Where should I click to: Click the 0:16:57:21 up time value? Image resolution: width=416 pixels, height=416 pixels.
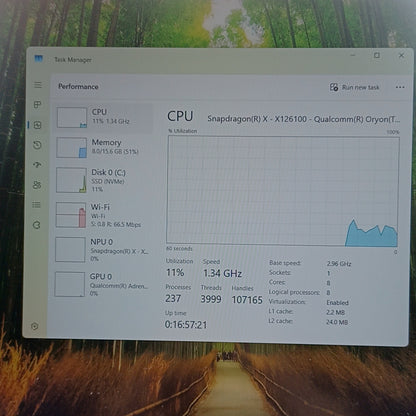pos(186,325)
